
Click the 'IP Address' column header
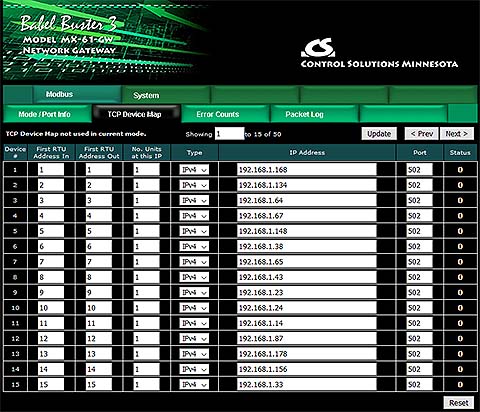pos(307,153)
